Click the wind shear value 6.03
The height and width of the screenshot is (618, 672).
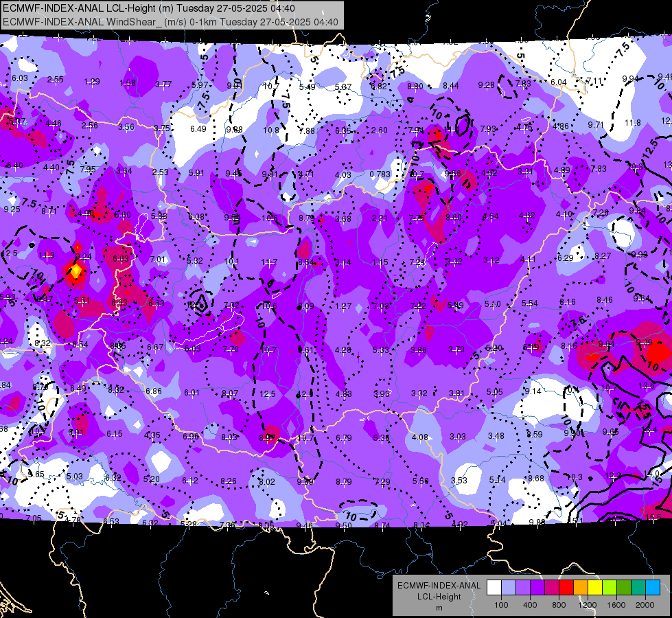pos(20,78)
